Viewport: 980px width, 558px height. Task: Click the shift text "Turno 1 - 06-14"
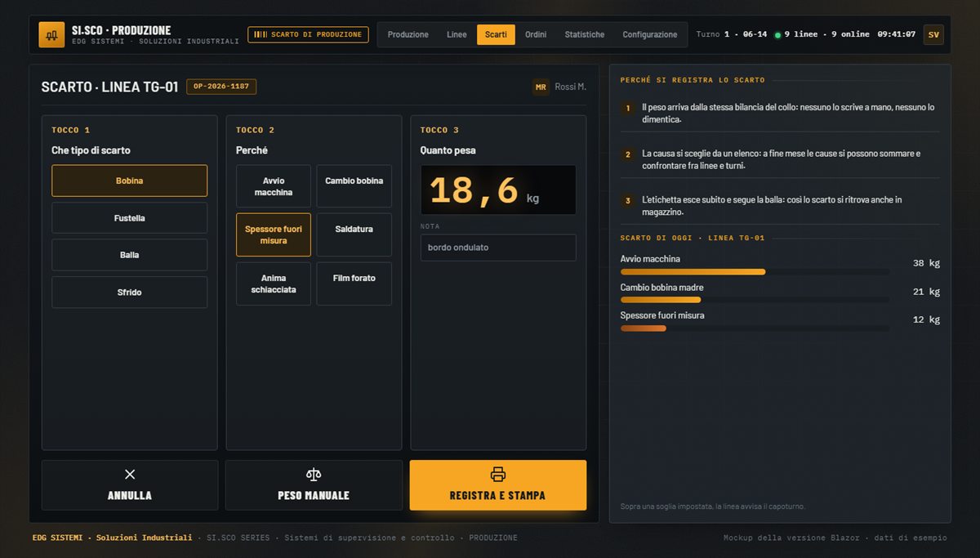(732, 34)
